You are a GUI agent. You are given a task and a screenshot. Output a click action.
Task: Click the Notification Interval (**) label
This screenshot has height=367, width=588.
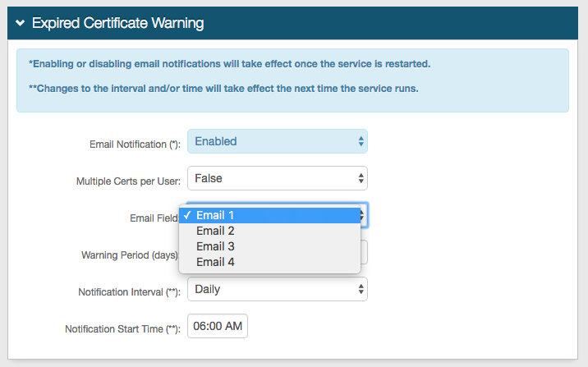coord(129,292)
